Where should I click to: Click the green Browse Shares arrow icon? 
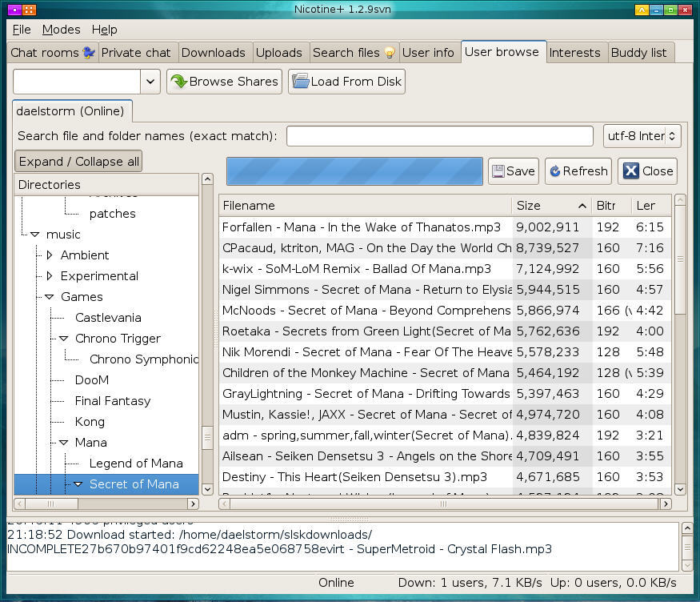pyautogui.click(x=178, y=81)
